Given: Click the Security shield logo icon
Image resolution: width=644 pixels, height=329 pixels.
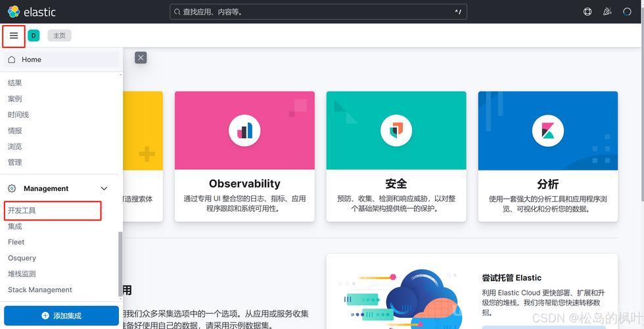Looking at the screenshot, I should [396, 131].
